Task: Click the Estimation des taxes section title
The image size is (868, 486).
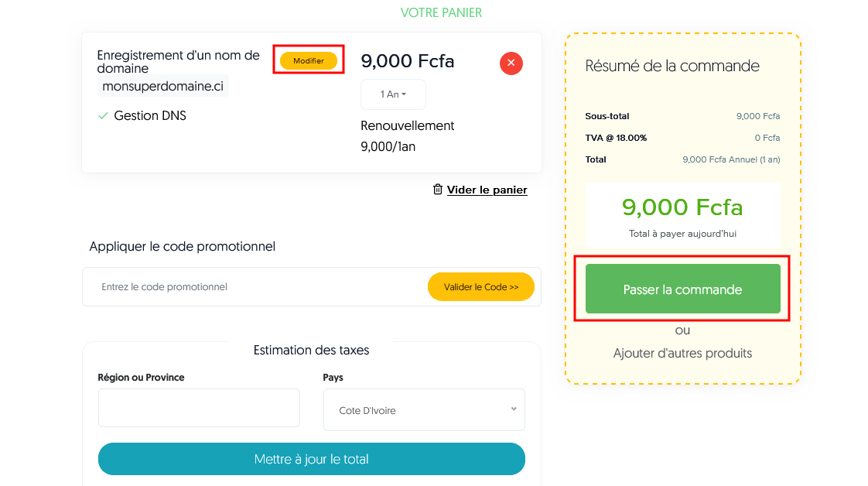Action: click(x=311, y=350)
